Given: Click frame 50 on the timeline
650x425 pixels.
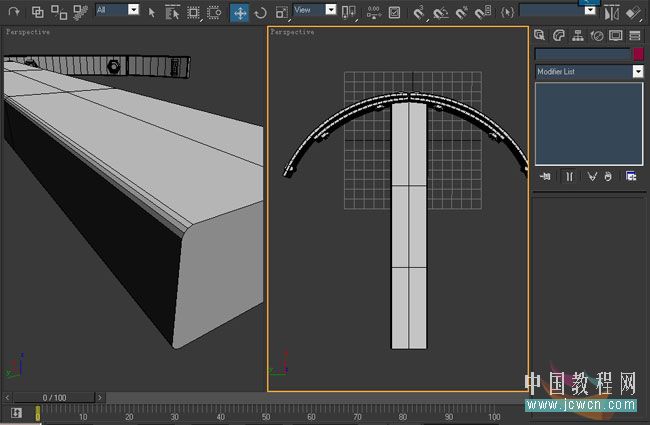Looking at the screenshot, I should (266, 417).
